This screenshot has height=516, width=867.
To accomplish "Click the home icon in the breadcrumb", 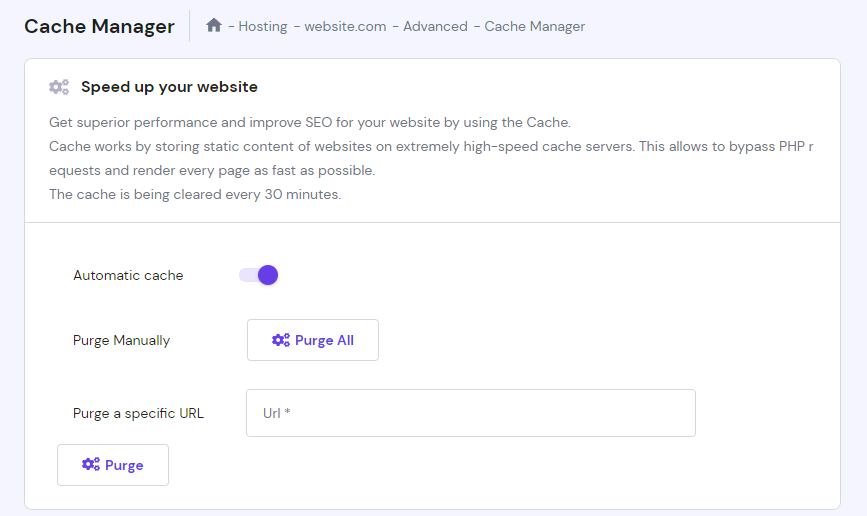I will click(x=214, y=26).
